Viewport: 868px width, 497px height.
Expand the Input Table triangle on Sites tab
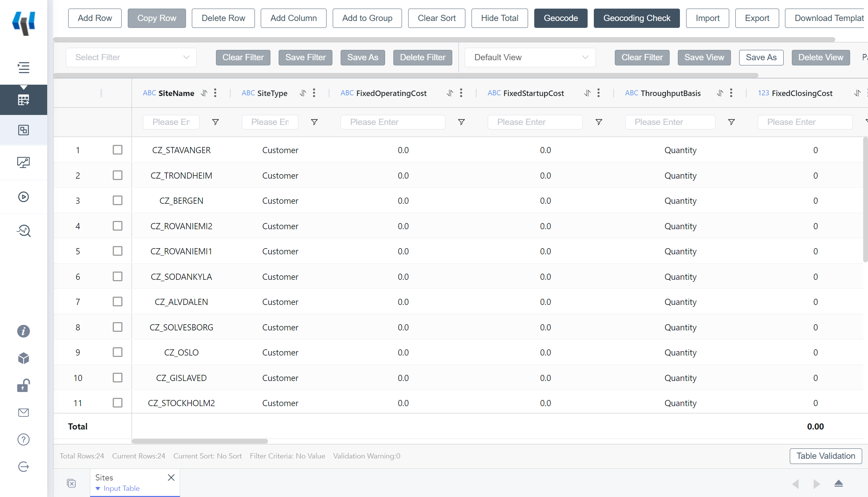click(98, 489)
